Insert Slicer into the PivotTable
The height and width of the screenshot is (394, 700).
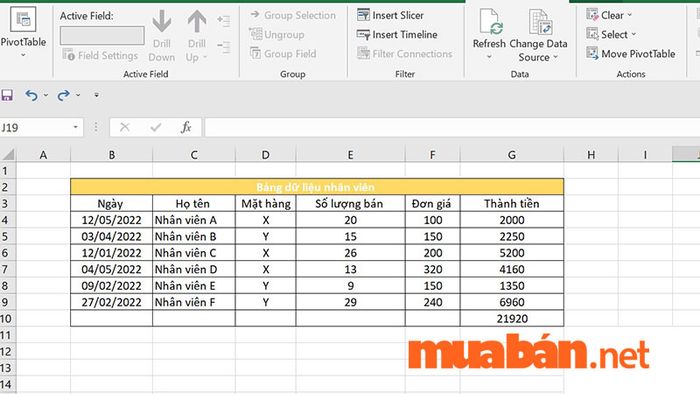391,15
